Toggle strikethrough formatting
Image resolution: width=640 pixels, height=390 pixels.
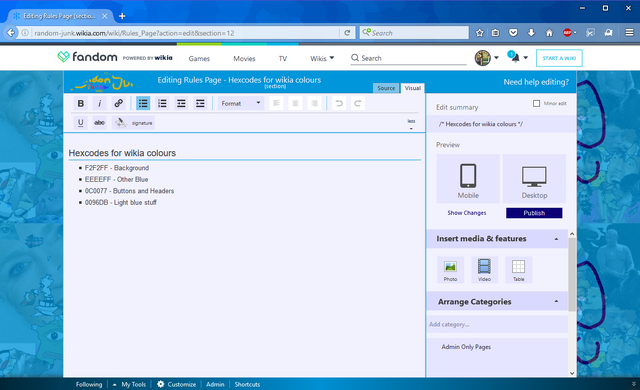100,122
